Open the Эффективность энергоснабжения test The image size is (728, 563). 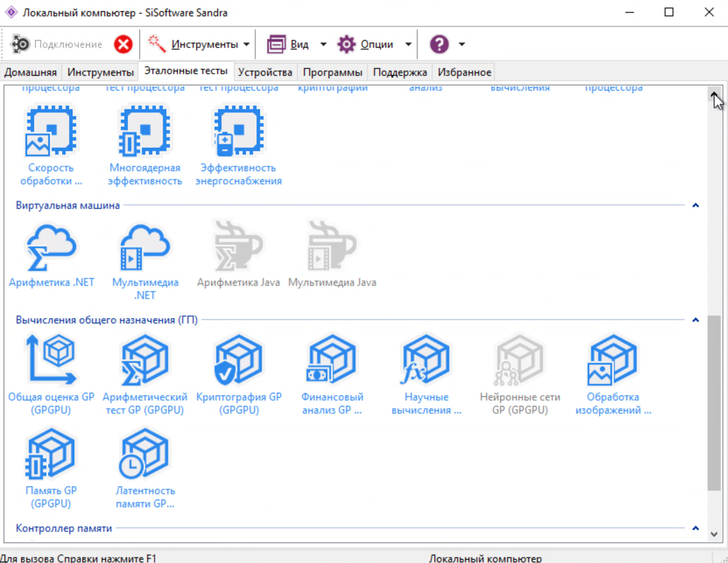click(239, 146)
